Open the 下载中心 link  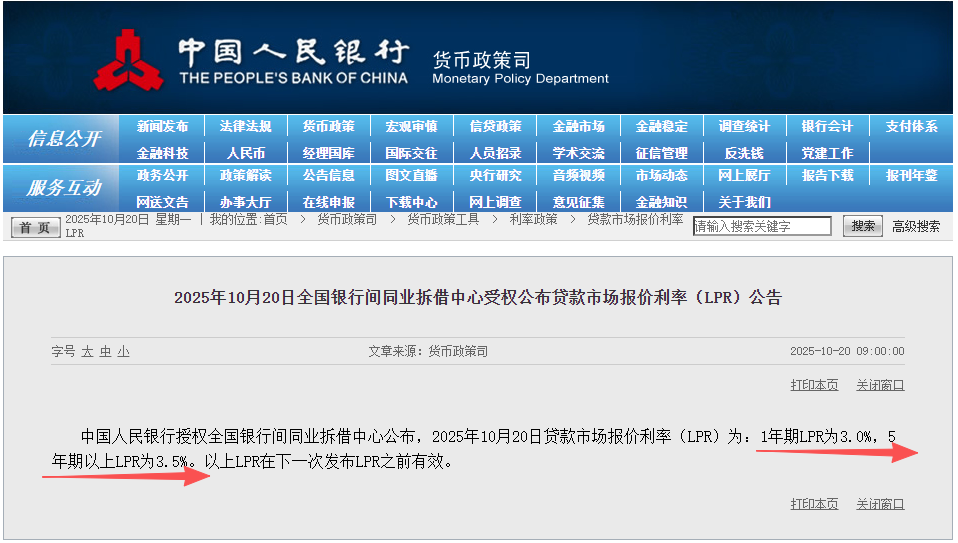pyautogui.click(x=411, y=202)
